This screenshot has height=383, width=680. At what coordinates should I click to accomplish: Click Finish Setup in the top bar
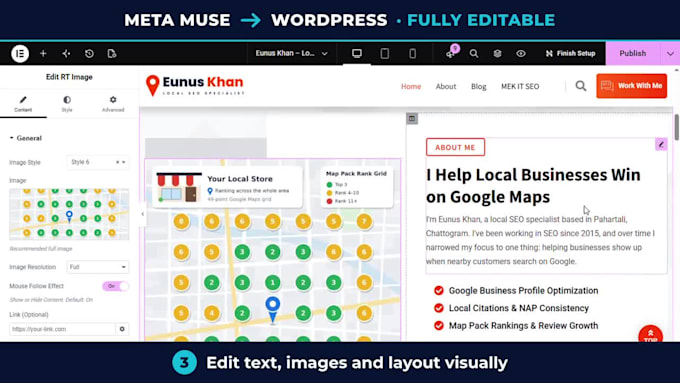[570, 53]
